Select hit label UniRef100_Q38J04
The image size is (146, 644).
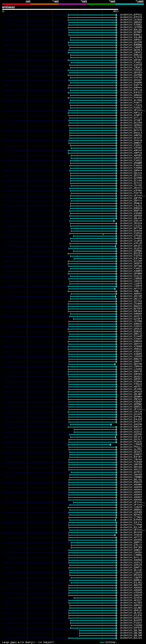(x=131, y=221)
